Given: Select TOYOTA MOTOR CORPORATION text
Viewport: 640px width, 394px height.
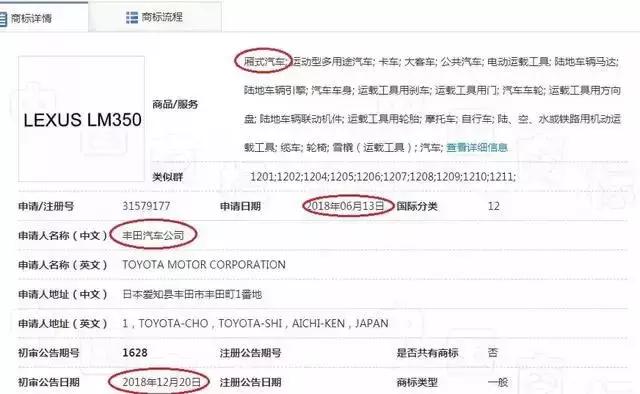Looking at the screenshot, I should pos(204,265).
